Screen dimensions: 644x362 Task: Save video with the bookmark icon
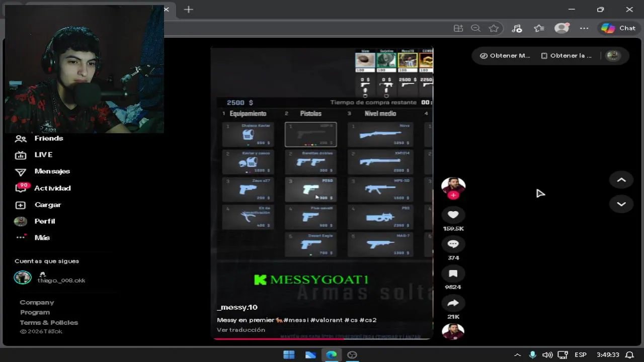point(453,274)
